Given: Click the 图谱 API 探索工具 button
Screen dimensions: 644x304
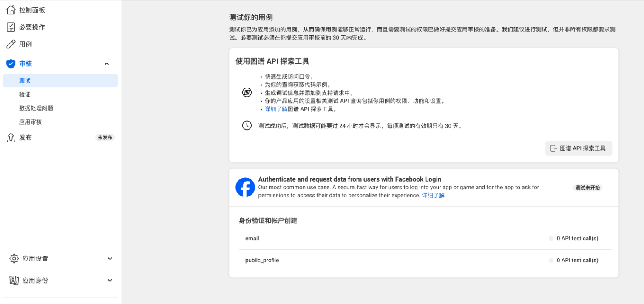Looking at the screenshot, I should (x=579, y=148).
